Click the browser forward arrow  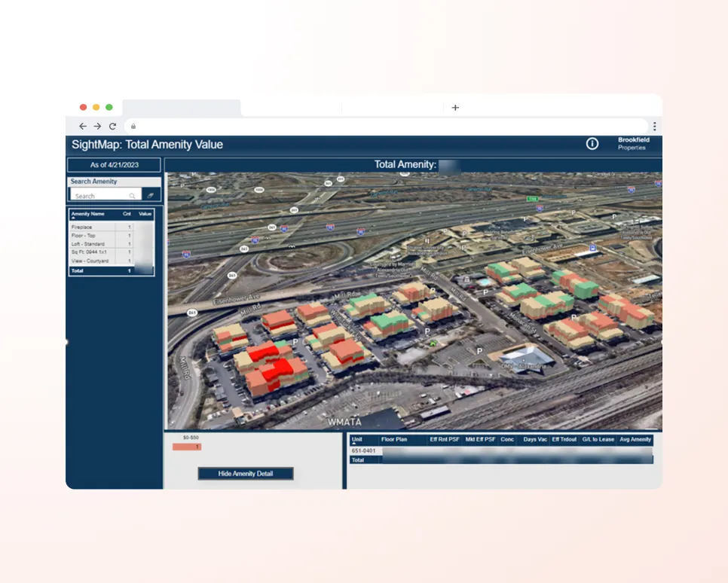point(97,127)
